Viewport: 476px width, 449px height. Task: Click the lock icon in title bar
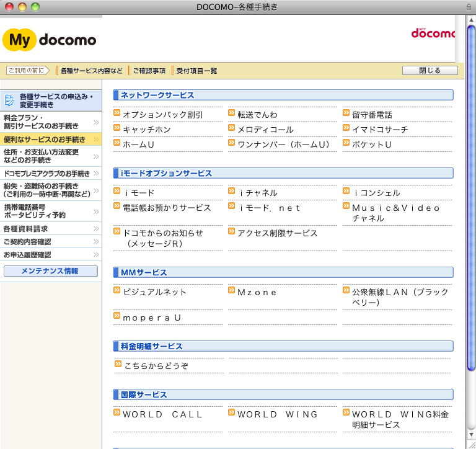tap(469, 7)
